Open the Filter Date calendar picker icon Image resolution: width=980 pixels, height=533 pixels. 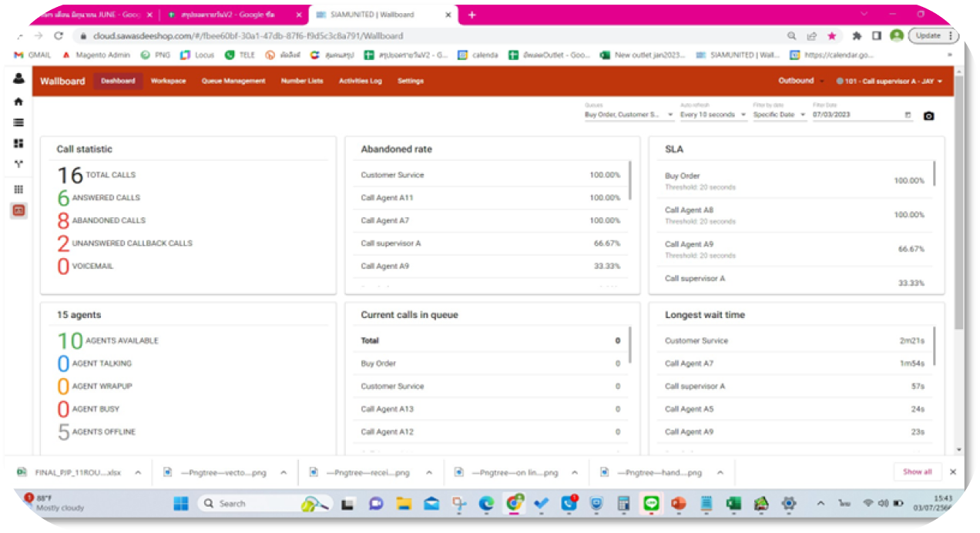coord(908,115)
